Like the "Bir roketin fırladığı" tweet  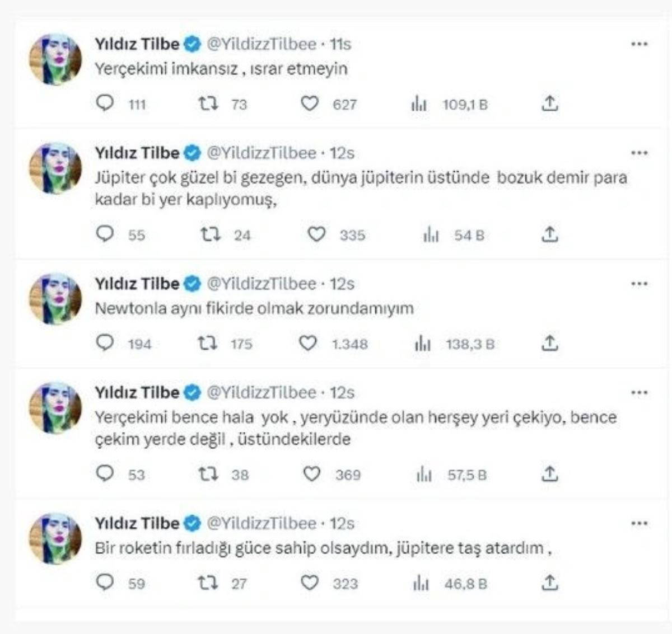pos(310,583)
